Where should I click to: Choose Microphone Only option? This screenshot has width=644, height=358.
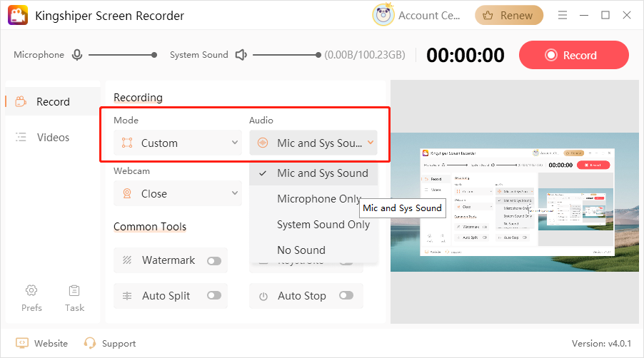point(313,198)
